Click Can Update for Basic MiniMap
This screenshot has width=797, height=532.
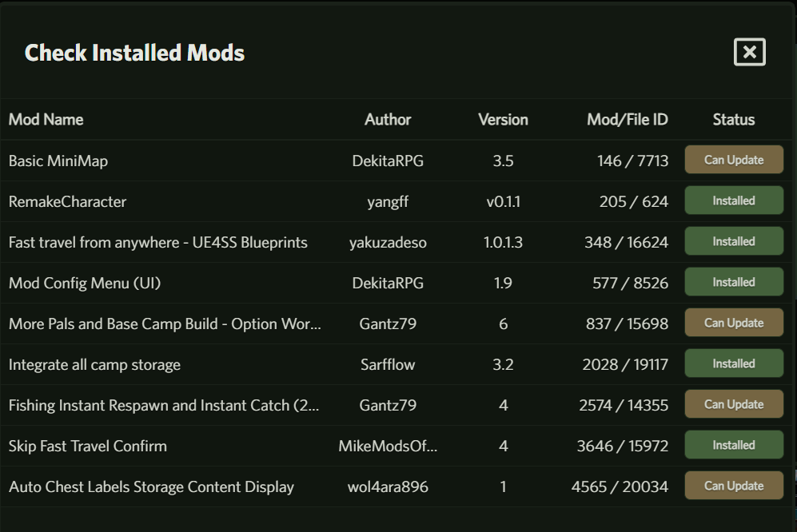point(734,160)
